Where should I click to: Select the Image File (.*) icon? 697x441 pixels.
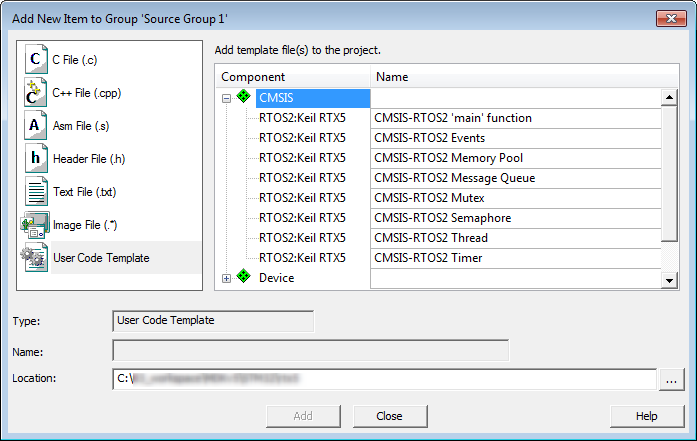click(36, 225)
